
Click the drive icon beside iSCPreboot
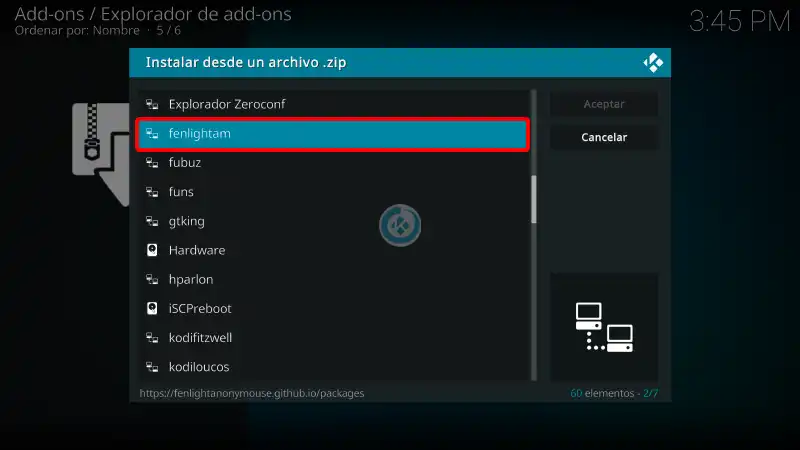pyautogui.click(x=152, y=308)
